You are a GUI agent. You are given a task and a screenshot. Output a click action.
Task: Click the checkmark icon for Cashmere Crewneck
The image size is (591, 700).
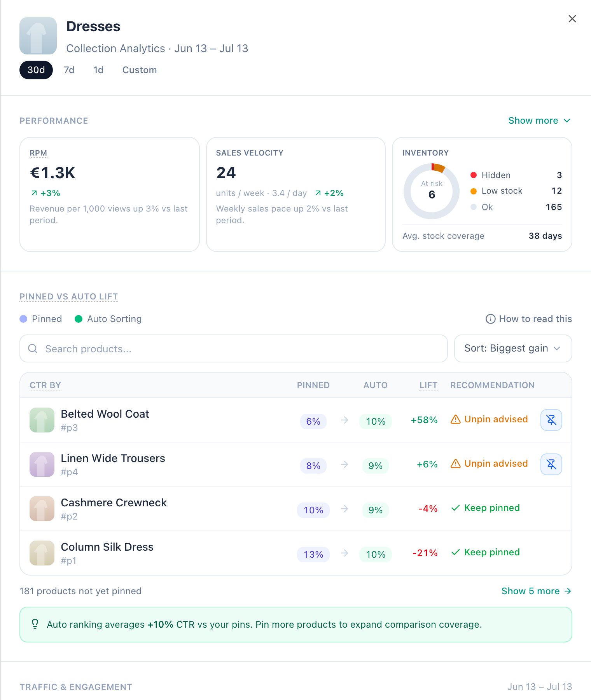[456, 508]
